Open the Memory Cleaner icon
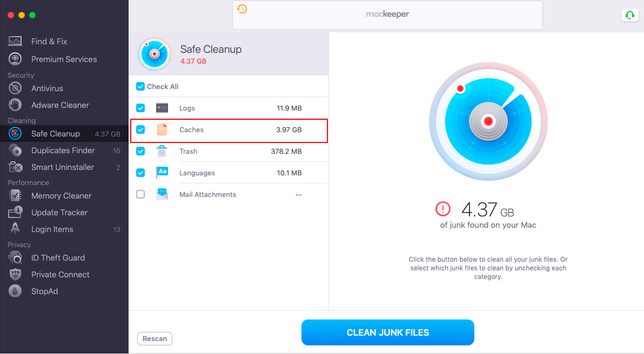644x354 pixels. 15,196
